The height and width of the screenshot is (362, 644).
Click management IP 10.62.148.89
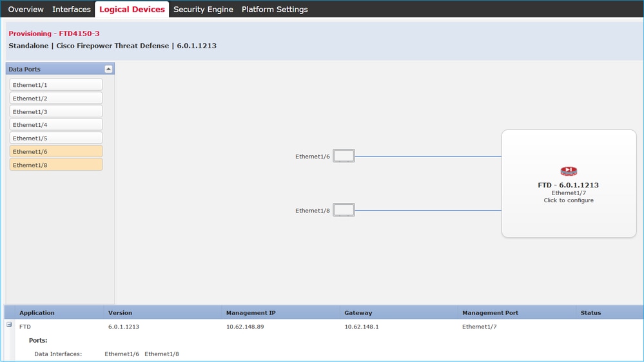pyautogui.click(x=245, y=327)
